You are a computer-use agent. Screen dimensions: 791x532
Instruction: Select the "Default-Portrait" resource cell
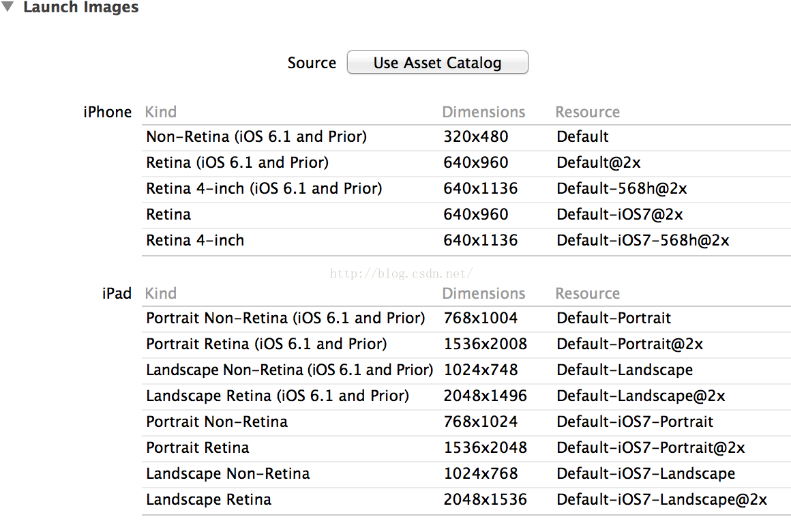pyautogui.click(x=614, y=318)
